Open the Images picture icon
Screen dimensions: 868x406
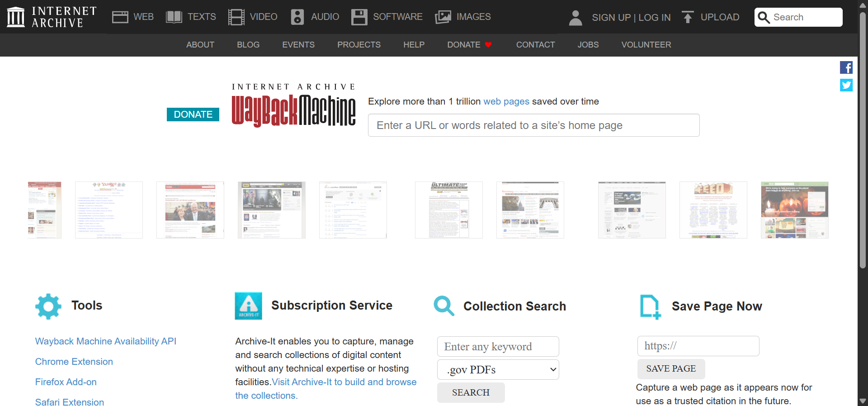click(443, 17)
